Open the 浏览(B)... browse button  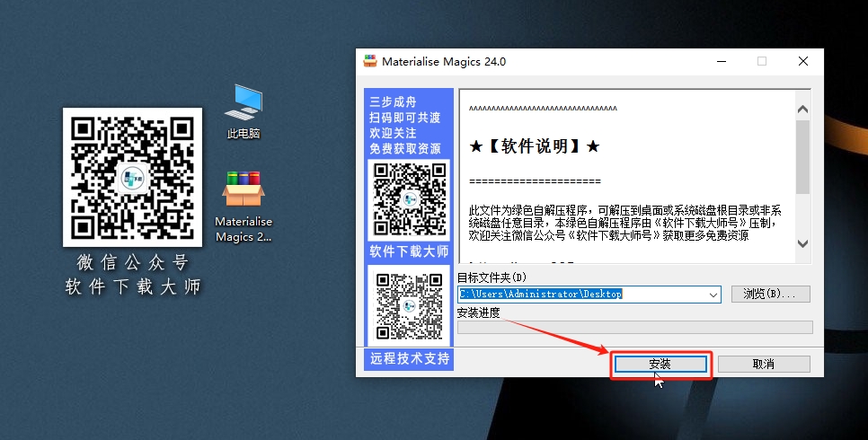(770, 294)
